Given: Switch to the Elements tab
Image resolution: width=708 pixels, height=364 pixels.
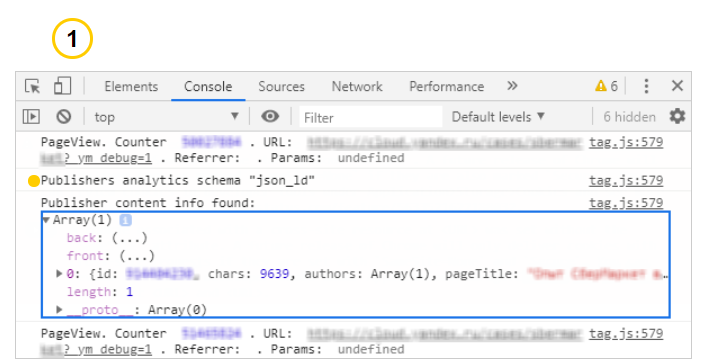Looking at the screenshot, I should pyautogui.click(x=131, y=86).
